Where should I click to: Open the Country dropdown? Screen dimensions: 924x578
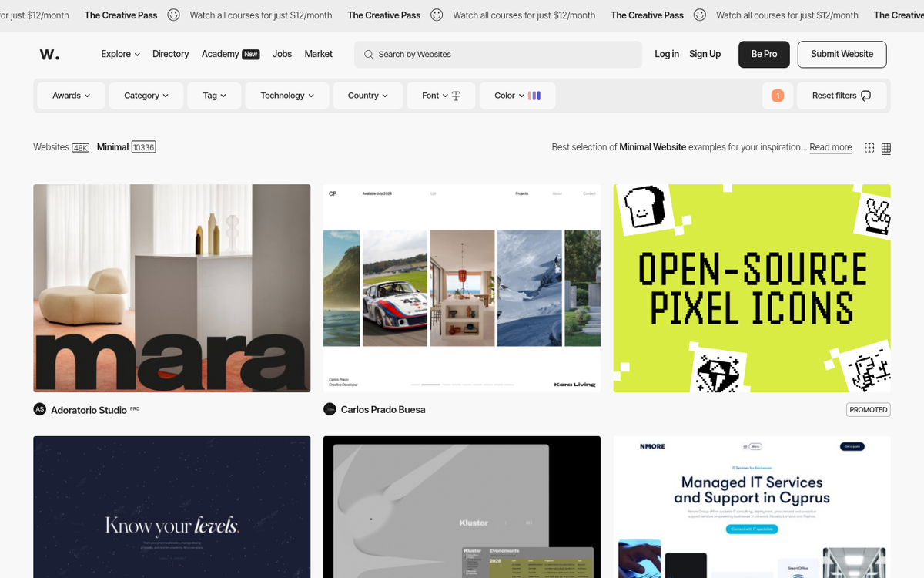tap(367, 95)
